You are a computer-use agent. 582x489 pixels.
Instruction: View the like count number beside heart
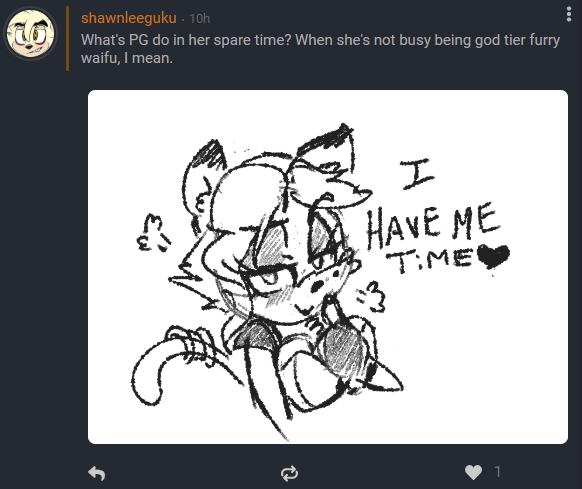pos(498,472)
